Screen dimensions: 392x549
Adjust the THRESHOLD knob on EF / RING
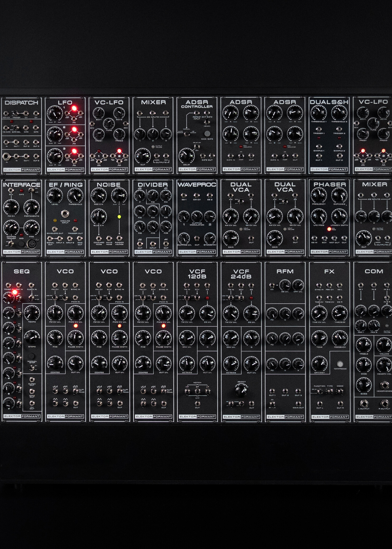(75, 196)
